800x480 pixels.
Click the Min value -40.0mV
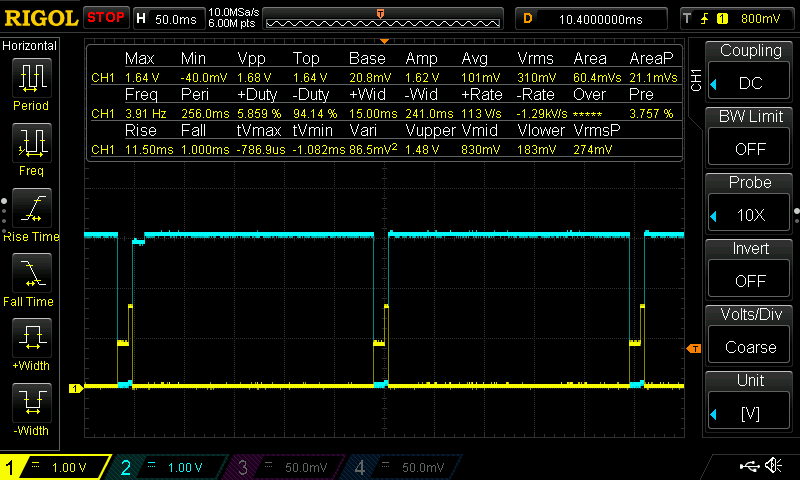pyautogui.click(x=204, y=78)
